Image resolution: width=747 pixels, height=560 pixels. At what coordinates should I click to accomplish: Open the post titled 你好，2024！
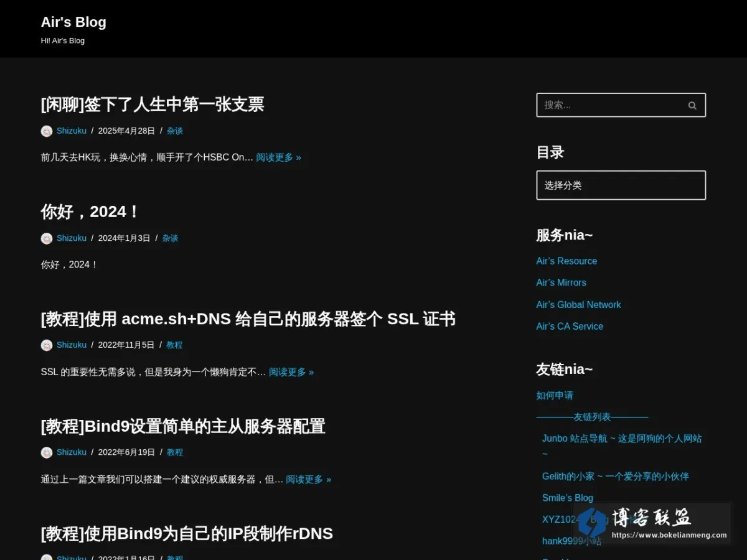(91, 212)
